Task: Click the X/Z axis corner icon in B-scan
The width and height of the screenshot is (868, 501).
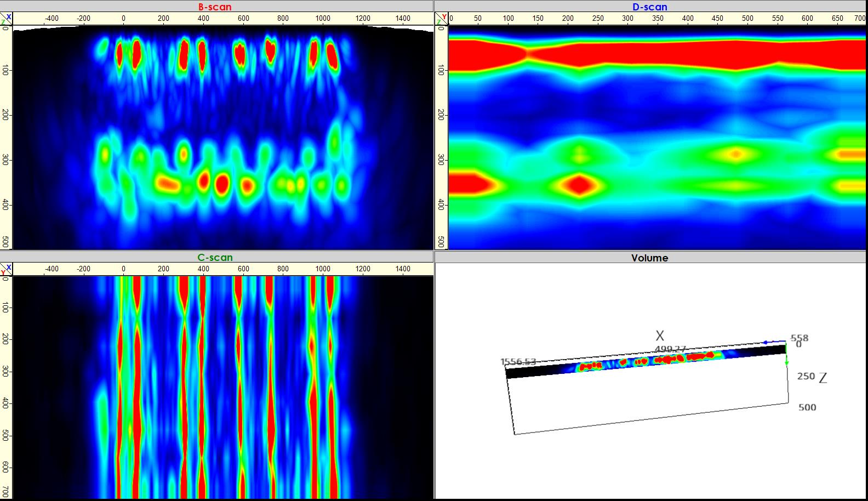Action: click(6, 19)
